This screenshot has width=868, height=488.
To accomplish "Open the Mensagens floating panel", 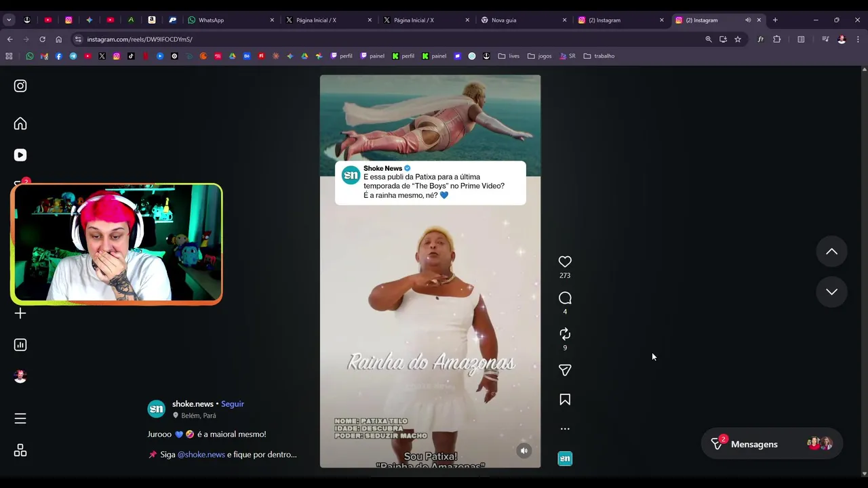I will coord(772,444).
